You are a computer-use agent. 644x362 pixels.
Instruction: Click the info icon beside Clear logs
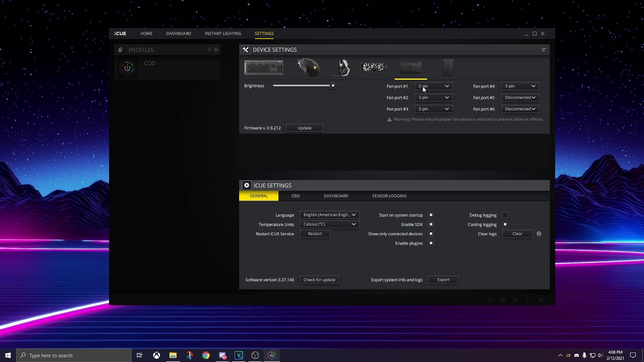(539, 234)
